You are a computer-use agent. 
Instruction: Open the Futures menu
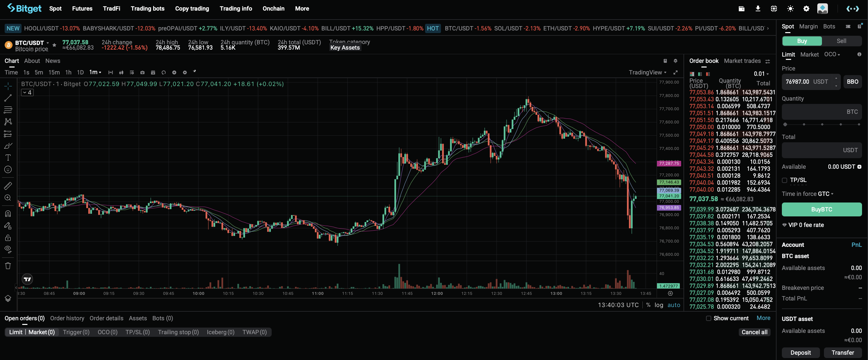tap(82, 9)
